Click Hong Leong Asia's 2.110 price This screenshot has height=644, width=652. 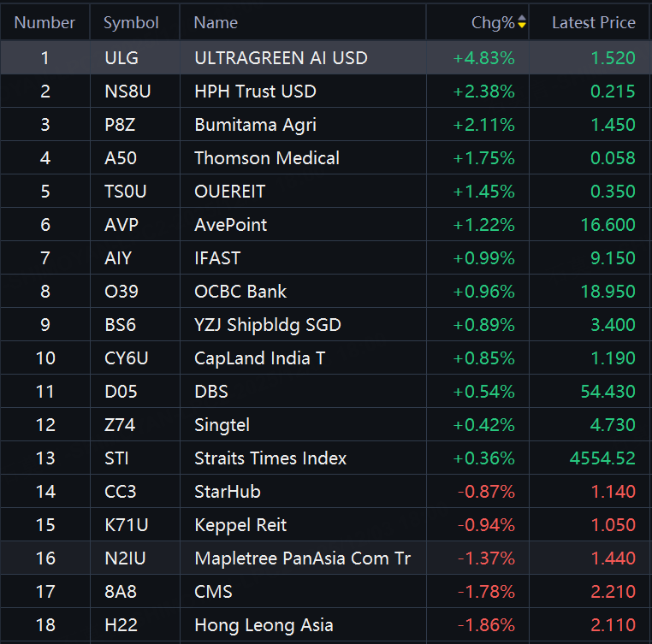pyautogui.click(x=613, y=625)
